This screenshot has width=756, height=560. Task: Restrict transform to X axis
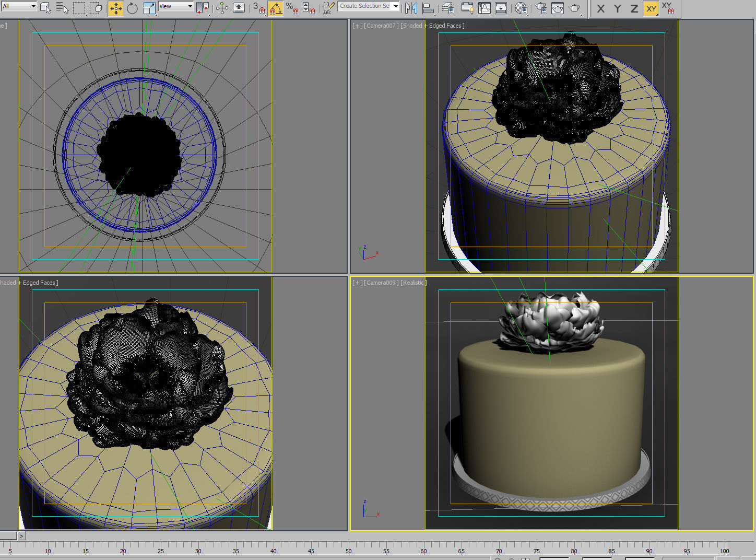coord(601,8)
